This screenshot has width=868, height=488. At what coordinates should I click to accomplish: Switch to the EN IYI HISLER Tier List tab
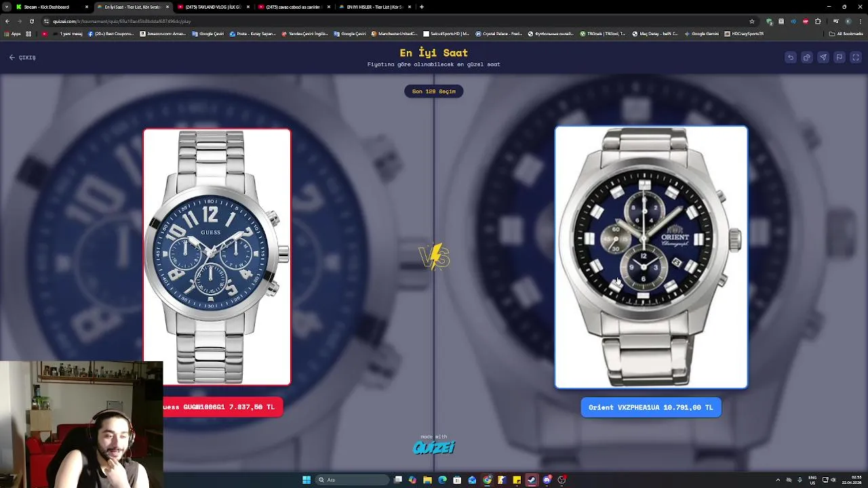click(x=374, y=7)
